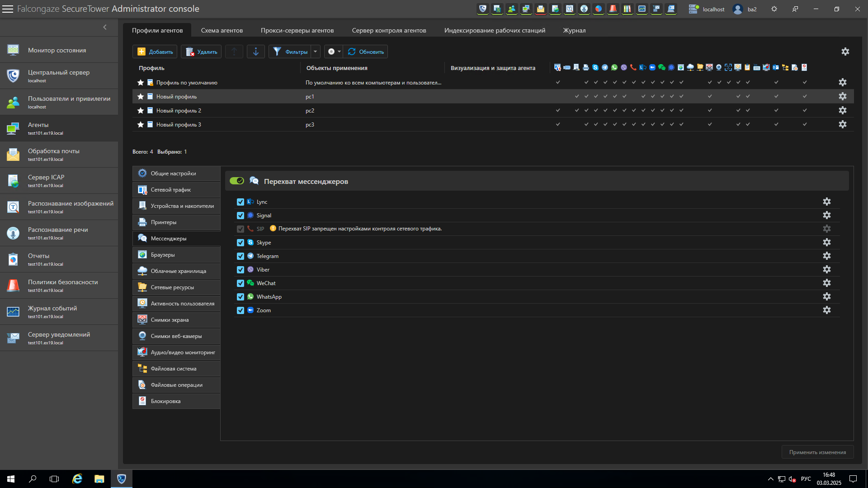Open Общие настройки profile section
The height and width of the screenshot is (488, 868).
click(176, 174)
